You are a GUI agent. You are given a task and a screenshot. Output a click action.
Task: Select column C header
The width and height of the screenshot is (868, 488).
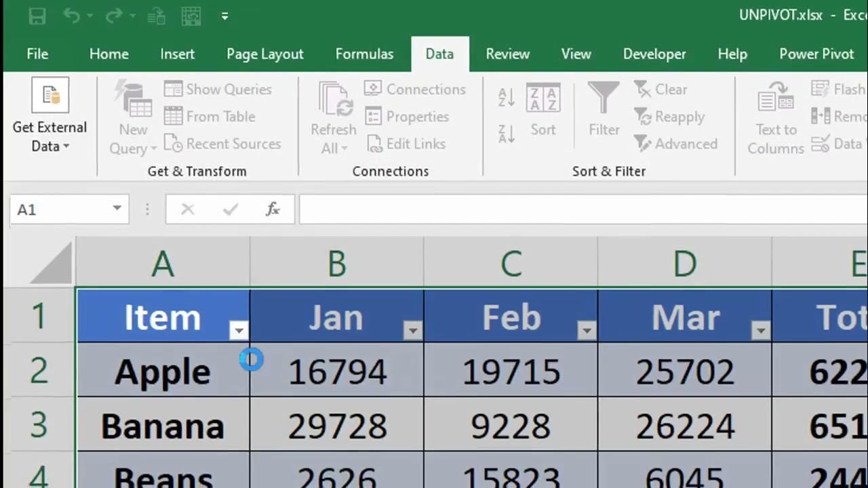click(511, 263)
